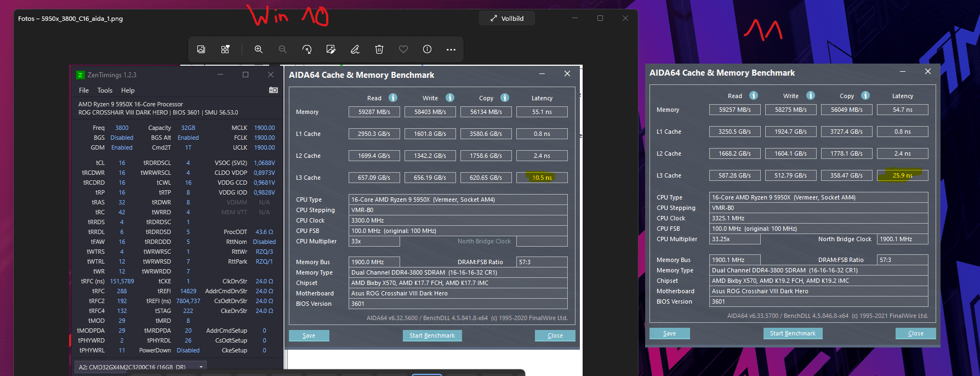Click the CPU Clock 3325.1 MHz field
The image size is (980, 376).
819,218
